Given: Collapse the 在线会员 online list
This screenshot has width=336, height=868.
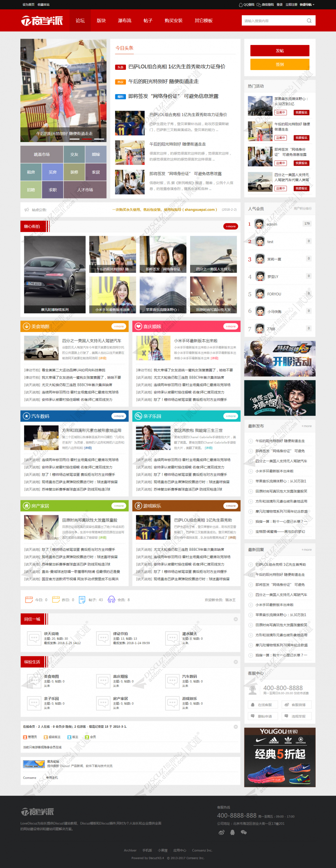Looking at the screenshot, I should [236, 727].
